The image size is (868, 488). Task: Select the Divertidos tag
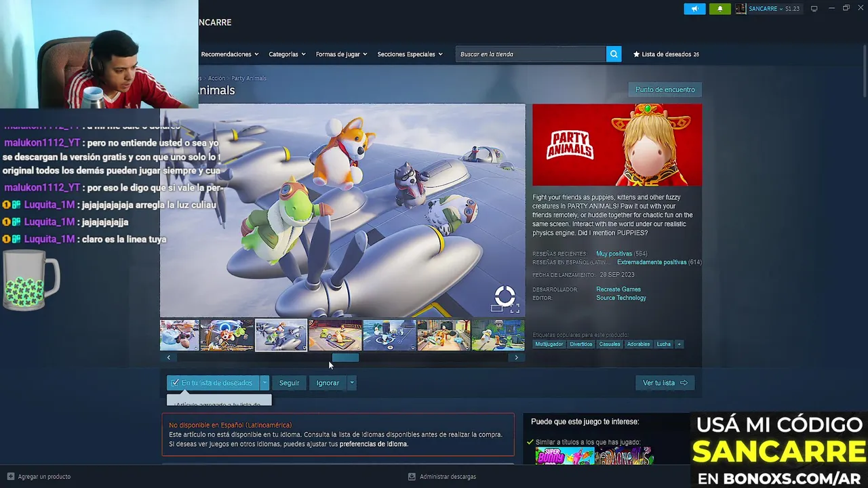point(581,344)
